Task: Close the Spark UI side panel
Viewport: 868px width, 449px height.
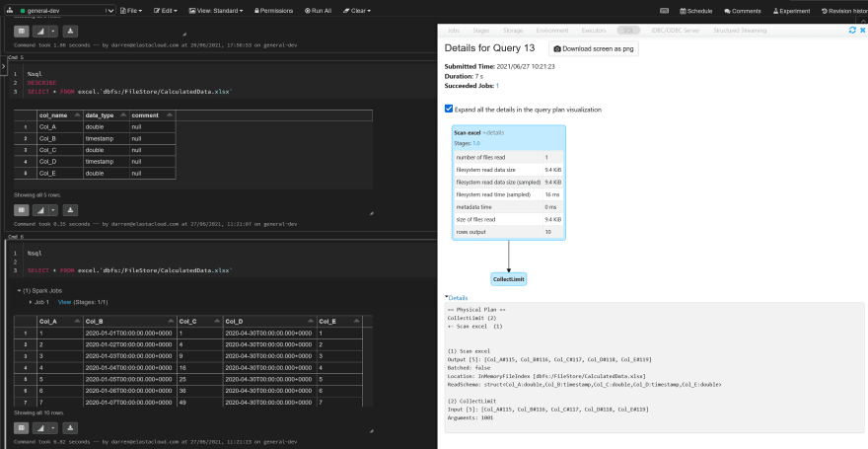Action: click(x=862, y=30)
